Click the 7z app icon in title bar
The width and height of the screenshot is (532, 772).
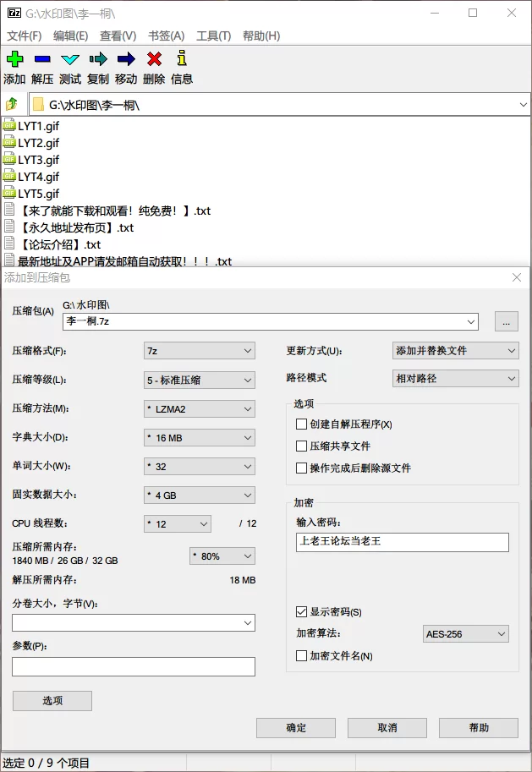14,13
